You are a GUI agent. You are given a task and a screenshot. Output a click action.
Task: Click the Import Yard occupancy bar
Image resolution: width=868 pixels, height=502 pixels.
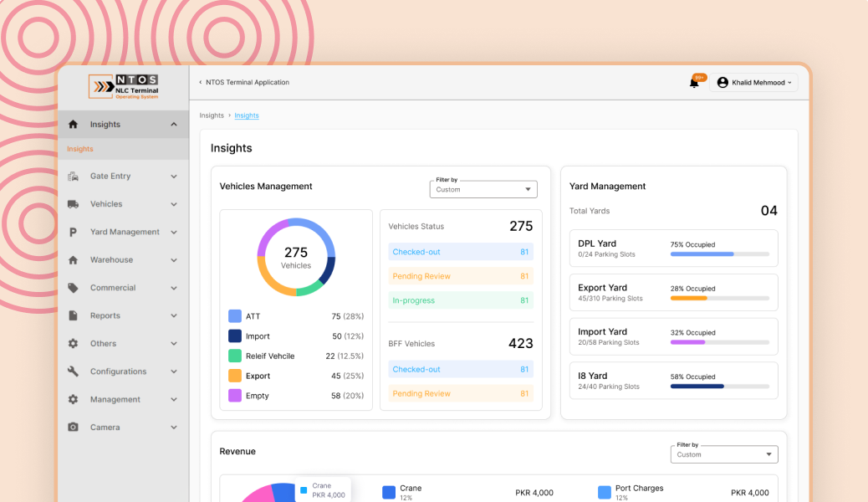[720, 342]
